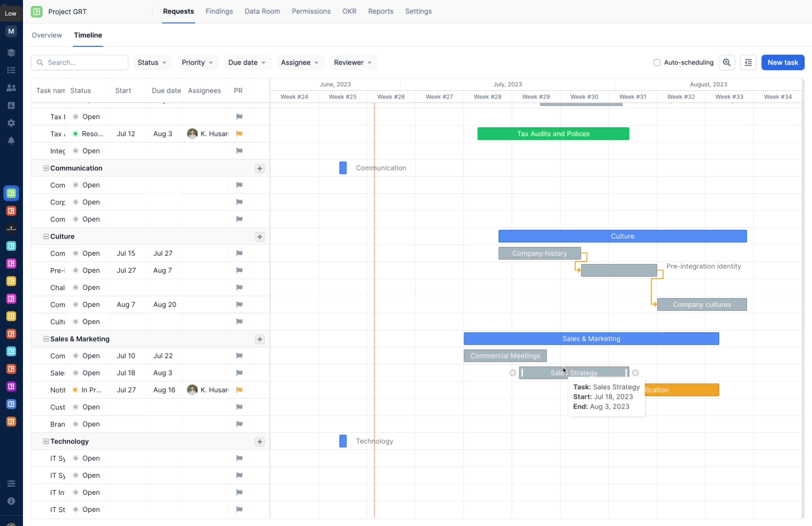Viewport: 812px width, 526px height.
Task: Create a task with the New task button
Action: 783,63
